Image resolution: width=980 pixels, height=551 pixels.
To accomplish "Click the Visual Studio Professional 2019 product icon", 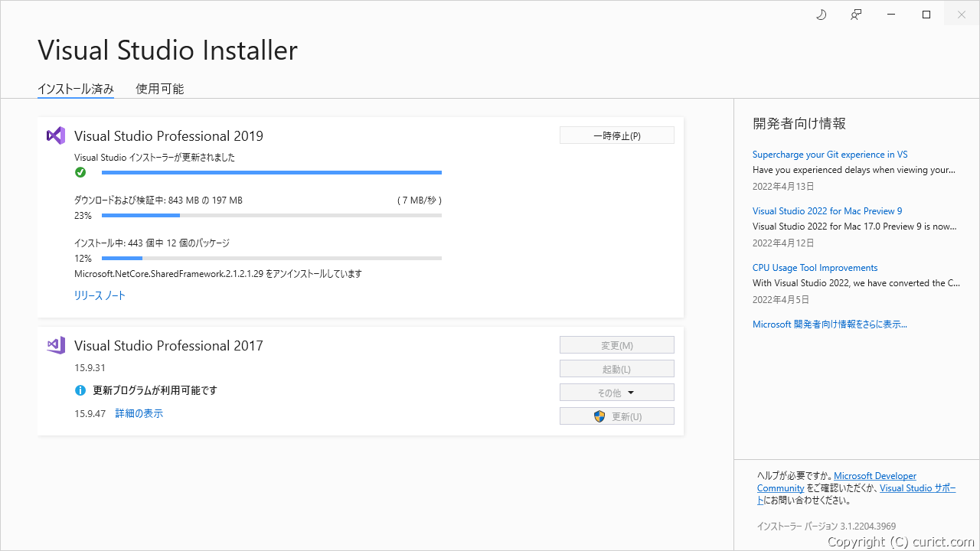I will click(x=55, y=135).
